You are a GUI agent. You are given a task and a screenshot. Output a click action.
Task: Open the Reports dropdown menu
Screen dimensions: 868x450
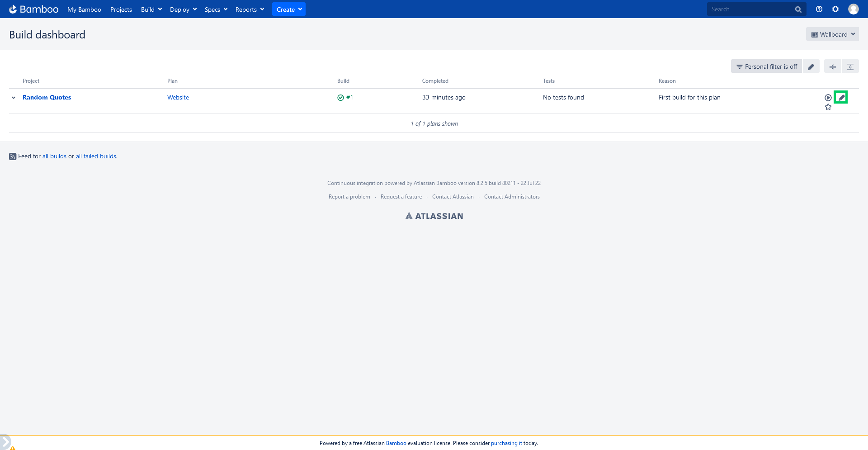pyautogui.click(x=250, y=9)
